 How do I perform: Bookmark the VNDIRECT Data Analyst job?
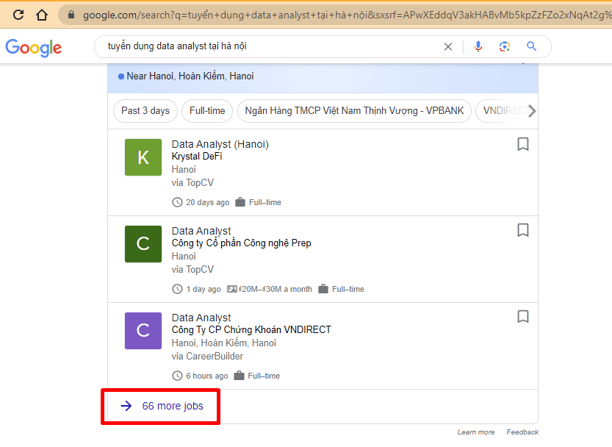(x=523, y=316)
